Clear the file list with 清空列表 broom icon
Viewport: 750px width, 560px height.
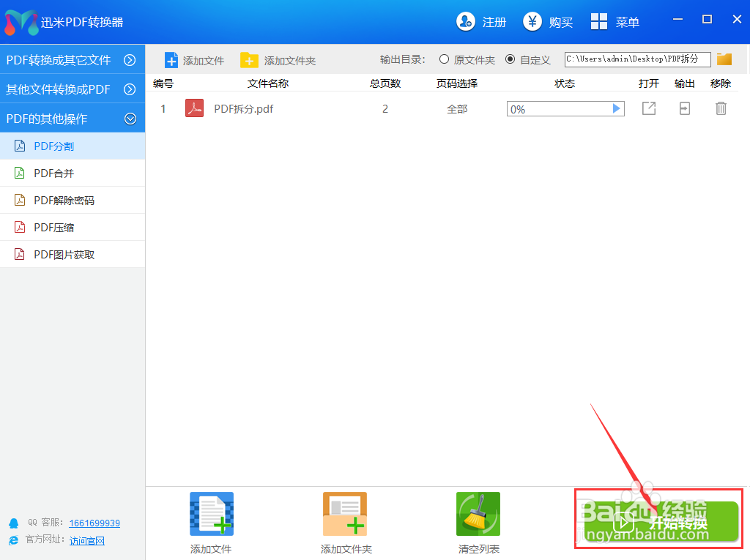(x=478, y=514)
